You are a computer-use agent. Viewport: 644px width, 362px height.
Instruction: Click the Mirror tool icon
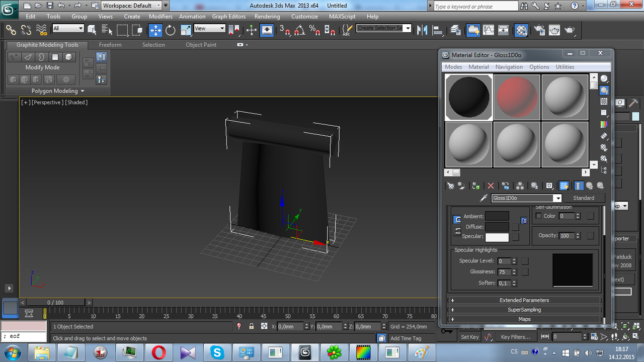click(x=422, y=30)
